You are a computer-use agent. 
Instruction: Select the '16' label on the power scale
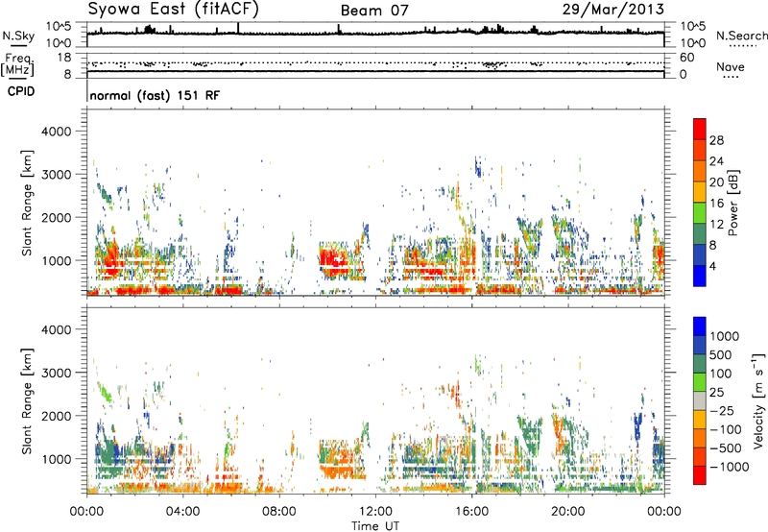(x=716, y=204)
